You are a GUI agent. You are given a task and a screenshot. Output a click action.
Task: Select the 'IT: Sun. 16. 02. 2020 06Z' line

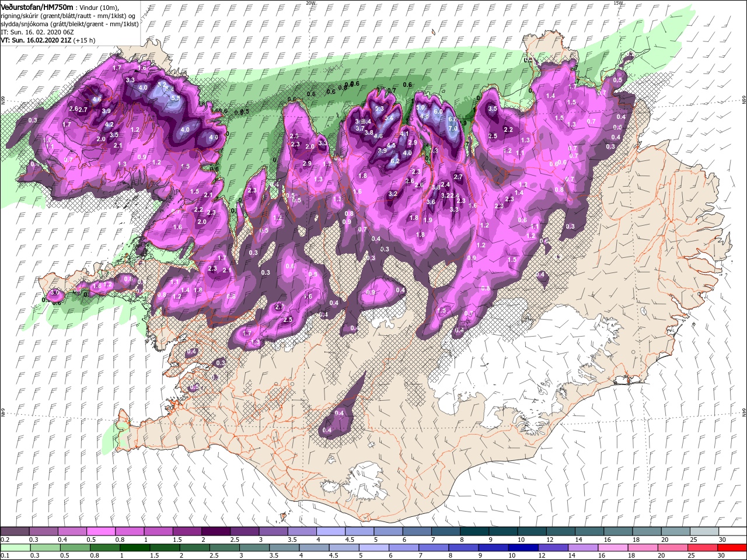coord(37,32)
